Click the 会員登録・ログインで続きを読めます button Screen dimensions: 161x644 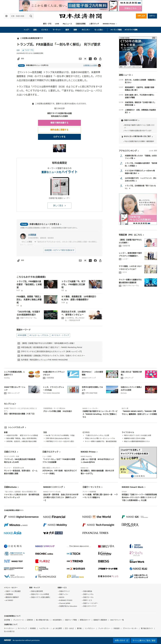[x=59, y=250]
